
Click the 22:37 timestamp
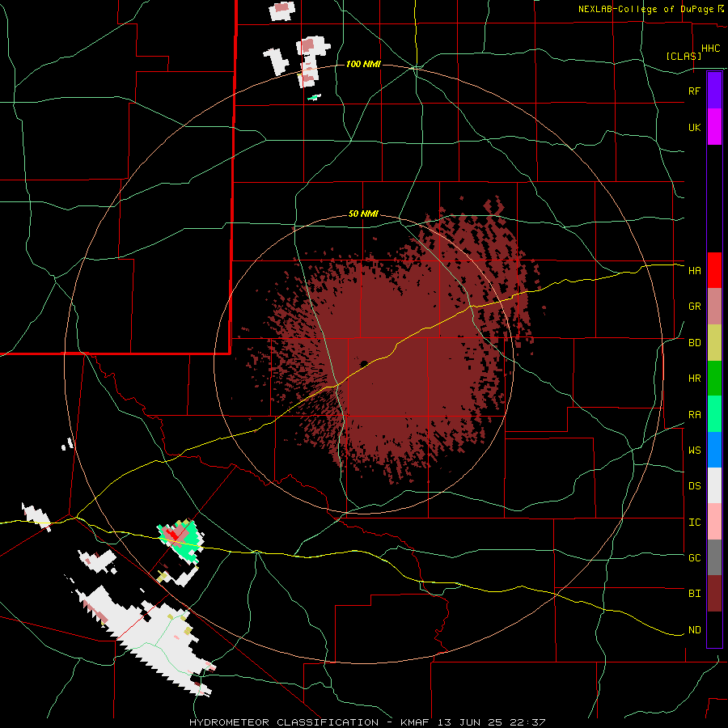click(527, 722)
